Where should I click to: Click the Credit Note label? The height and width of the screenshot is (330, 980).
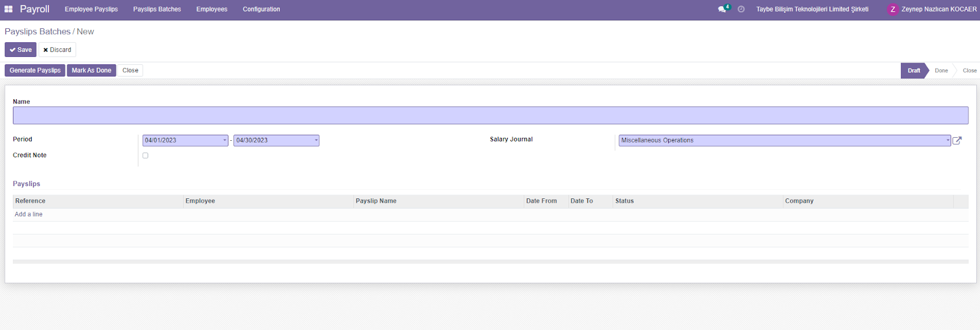(29, 156)
